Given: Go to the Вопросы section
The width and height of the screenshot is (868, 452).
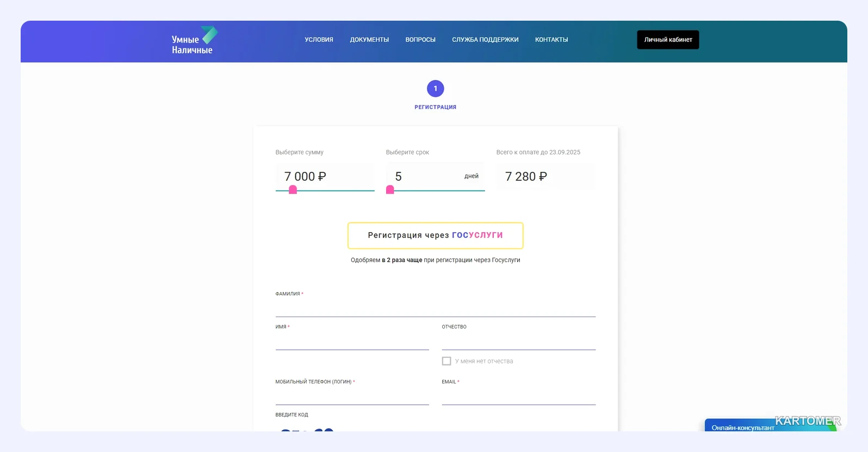Looking at the screenshot, I should (420, 40).
